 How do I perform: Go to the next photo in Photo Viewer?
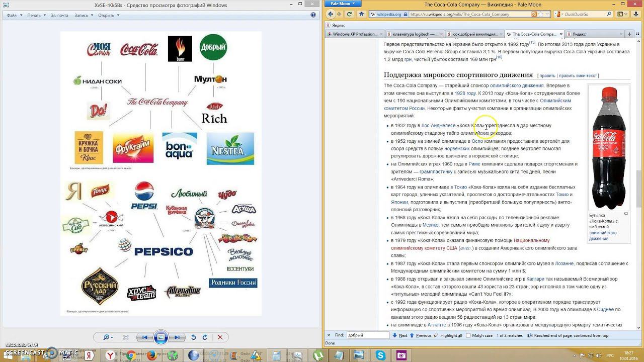tap(177, 337)
